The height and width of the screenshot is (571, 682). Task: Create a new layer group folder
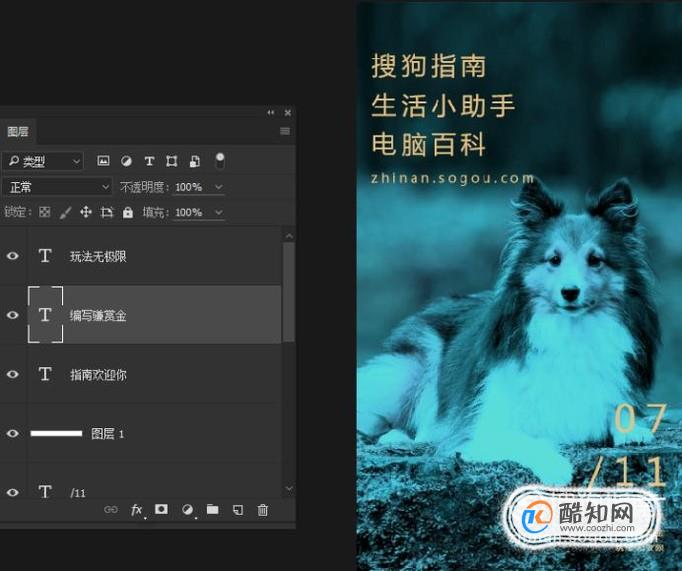click(x=213, y=509)
